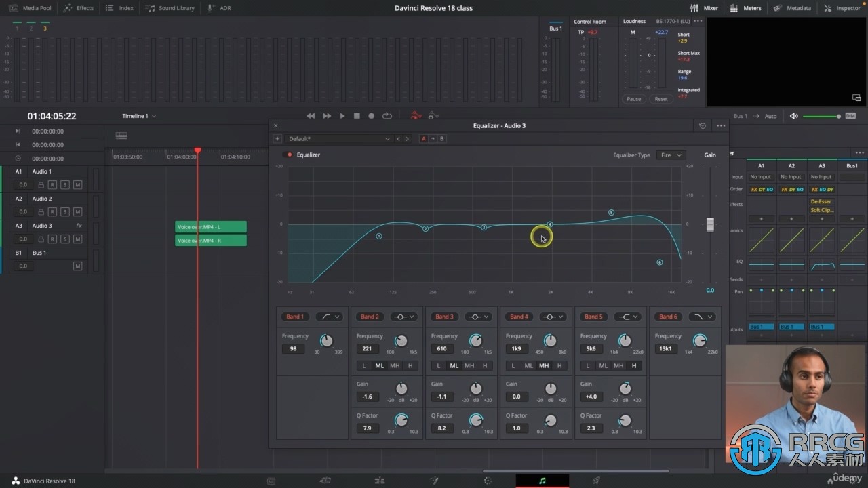Open Band 4 filter type dropdown
This screenshot has height=488, width=868.
pos(553,317)
